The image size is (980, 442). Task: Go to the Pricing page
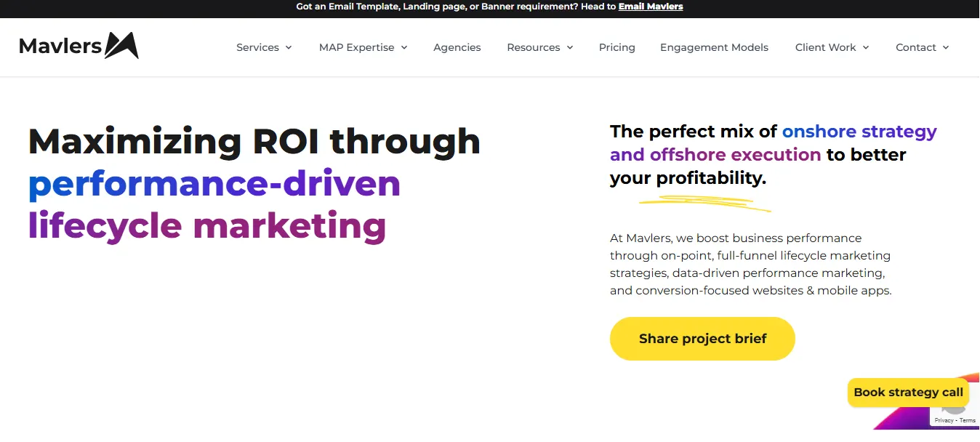tap(616, 47)
